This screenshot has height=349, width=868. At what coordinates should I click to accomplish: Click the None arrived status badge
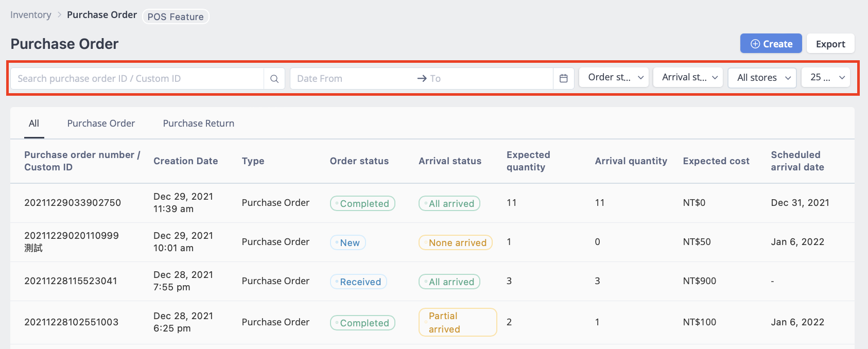click(x=456, y=242)
